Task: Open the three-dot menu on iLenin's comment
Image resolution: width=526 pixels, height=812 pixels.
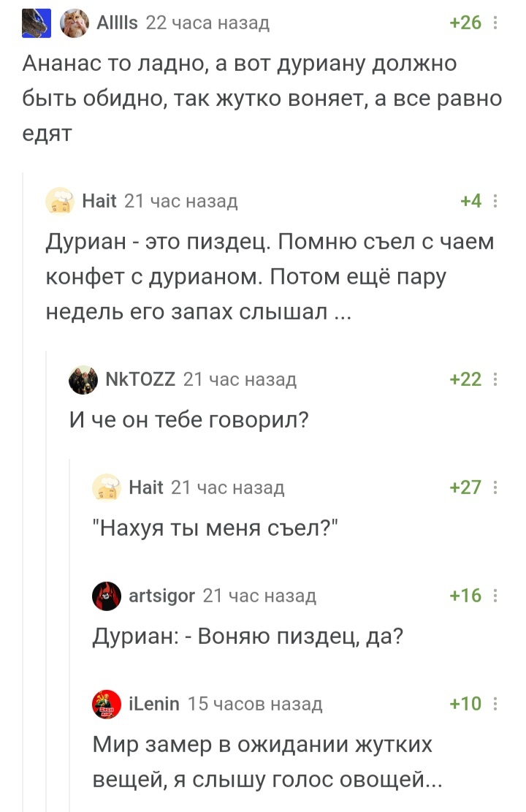Action: pyautogui.click(x=496, y=704)
